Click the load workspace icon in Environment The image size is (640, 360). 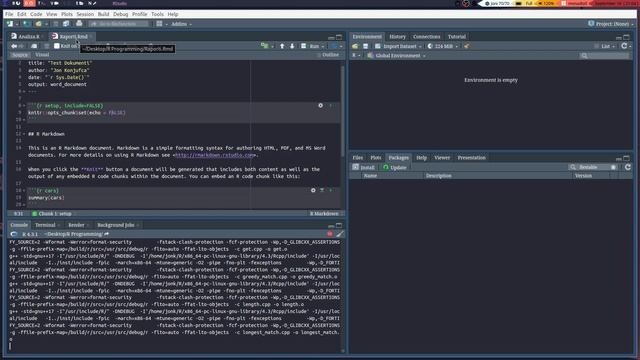coord(355,46)
